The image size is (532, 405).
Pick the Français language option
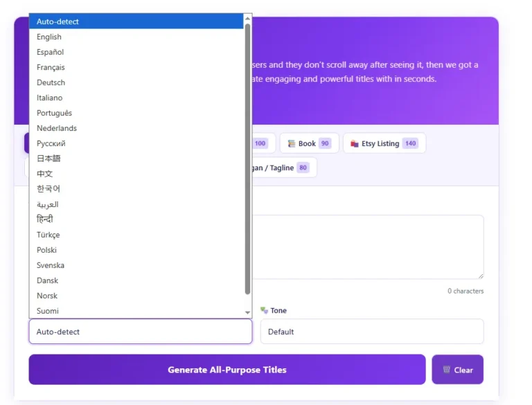pyautogui.click(x=51, y=67)
